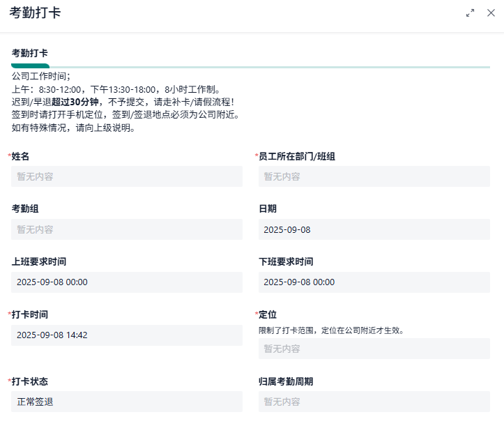Click the bold text 超过30分钟
The image size is (504, 442).
click(x=75, y=102)
